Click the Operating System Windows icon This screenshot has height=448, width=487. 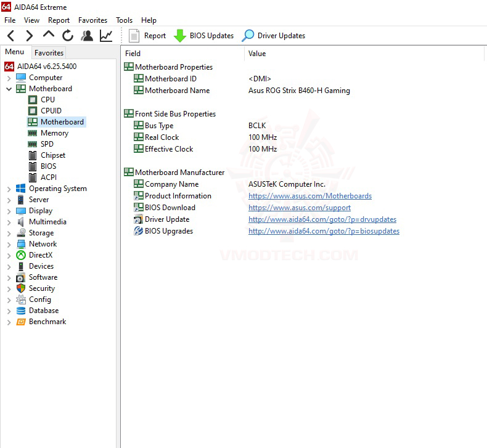(x=21, y=189)
